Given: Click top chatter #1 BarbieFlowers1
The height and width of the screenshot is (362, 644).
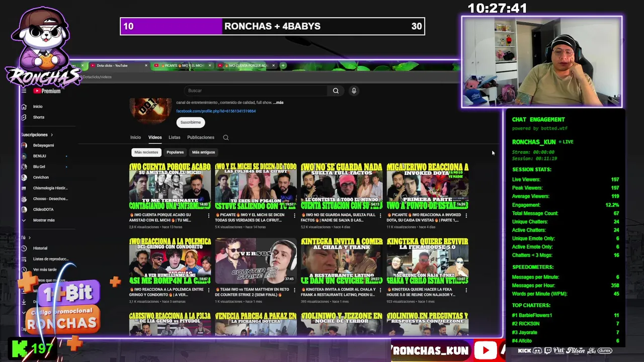Looking at the screenshot, I should point(532,315).
